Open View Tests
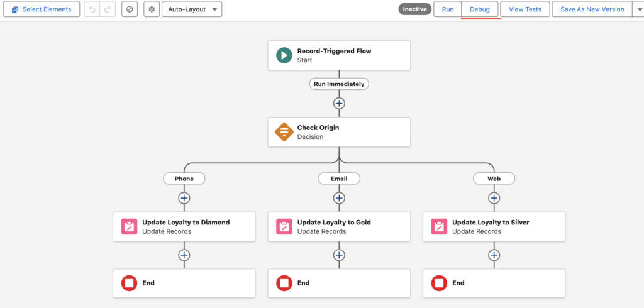644x308 pixels. 525,9
